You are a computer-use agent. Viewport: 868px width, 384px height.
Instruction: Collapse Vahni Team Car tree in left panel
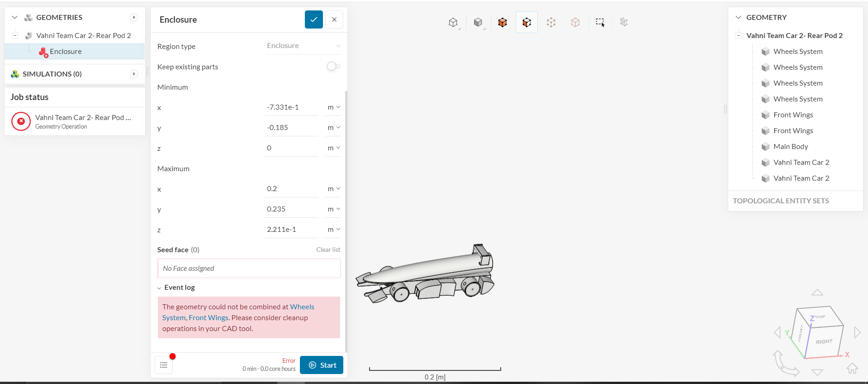(15, 35)
